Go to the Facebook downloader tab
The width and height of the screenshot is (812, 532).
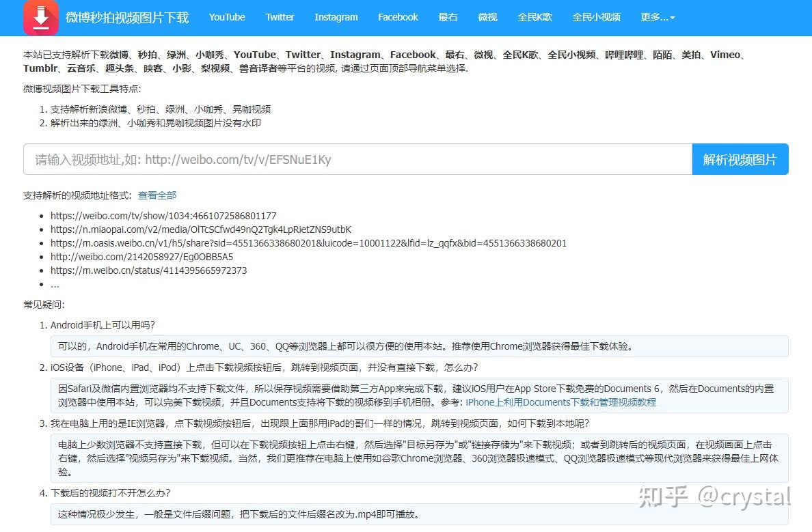[398, 17]
